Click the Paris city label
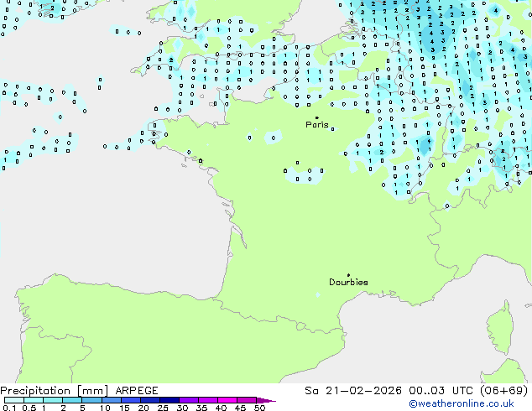Image resolution: width=532 pixels, height=411 pixels. click(317, 125)
